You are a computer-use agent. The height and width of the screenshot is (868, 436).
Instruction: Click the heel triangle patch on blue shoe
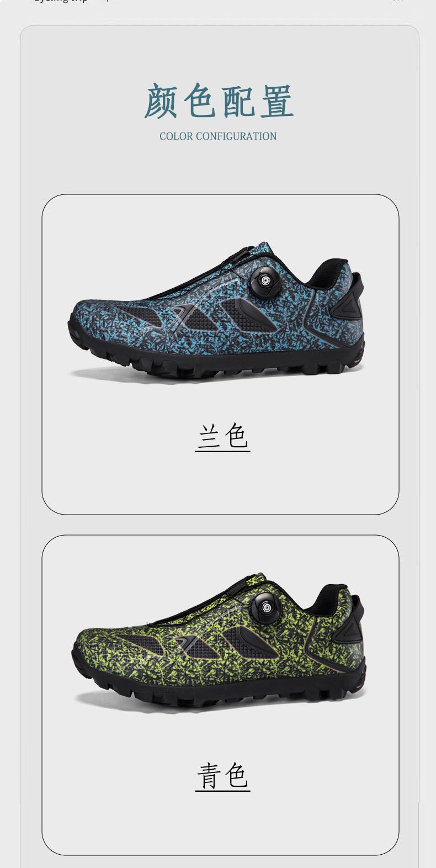click(349, 304)
